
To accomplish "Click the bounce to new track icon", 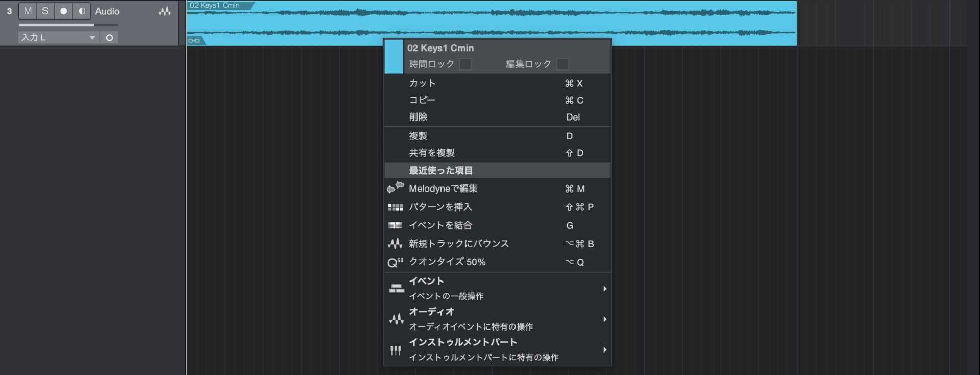I will click(395, 244).
